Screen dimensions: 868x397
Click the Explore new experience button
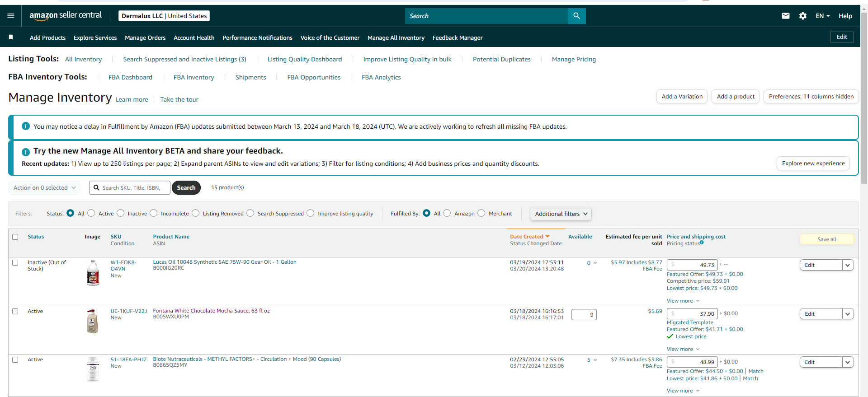[x=813, y=163]
